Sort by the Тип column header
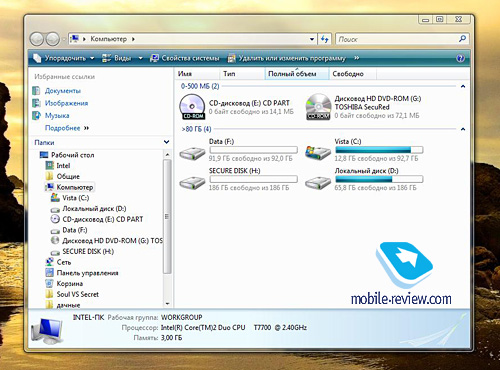Viewport: 500px width, 370px height. (x=243, y=74)
